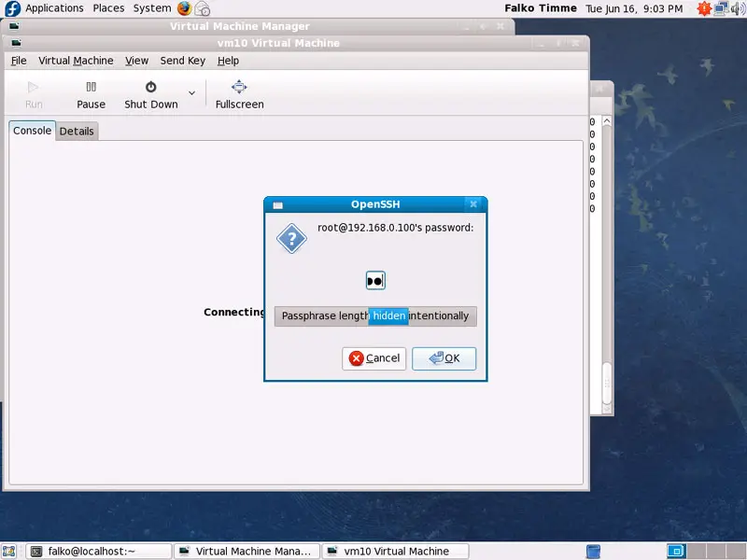Click the OpenSSH password input field
The width and height of the screenshot is (747, 560).
tap(375, 281)
